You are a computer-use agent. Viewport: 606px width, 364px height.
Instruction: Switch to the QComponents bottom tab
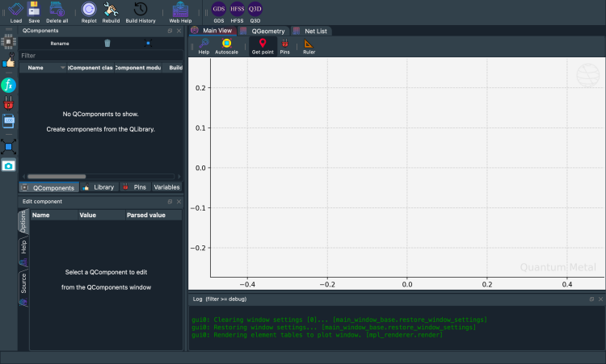point(49,187)
